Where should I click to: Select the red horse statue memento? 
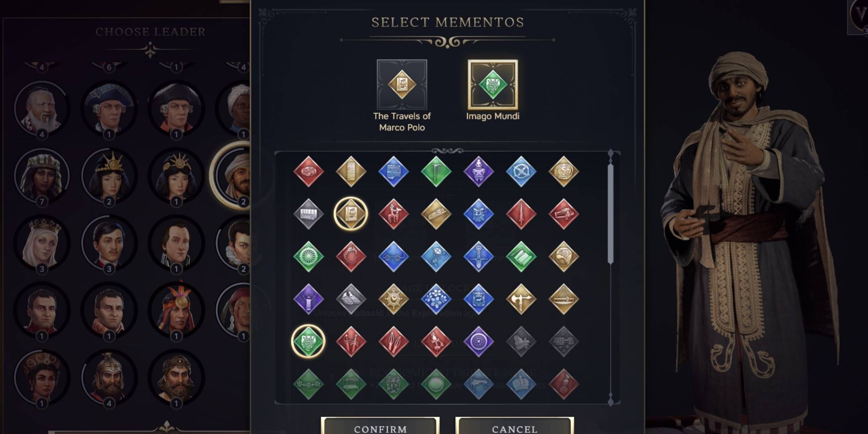click(393, 214)
